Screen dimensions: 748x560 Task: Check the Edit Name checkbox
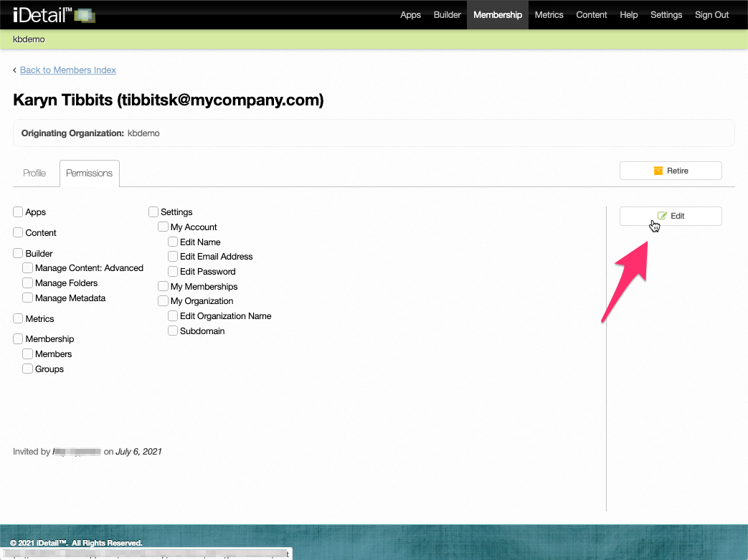(173, 242)
